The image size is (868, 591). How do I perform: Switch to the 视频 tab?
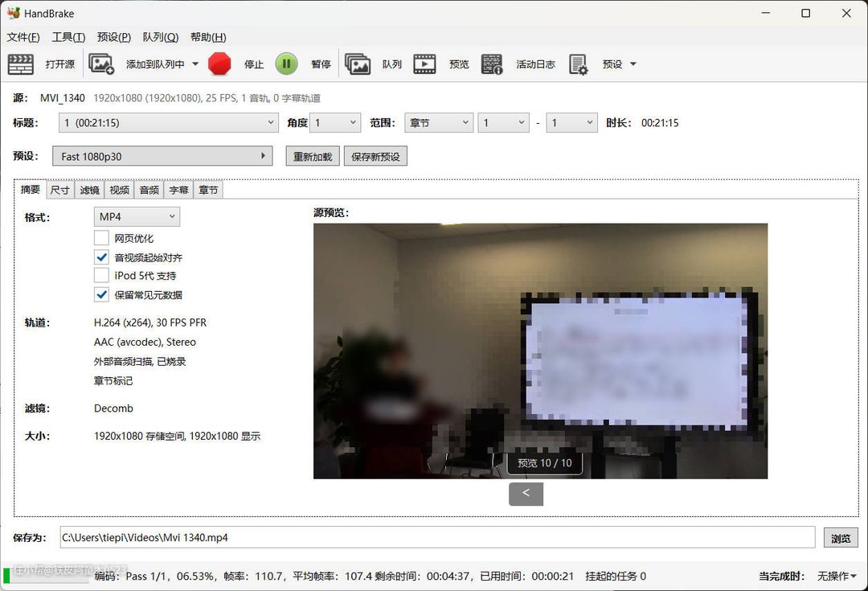tap(119, 190)
